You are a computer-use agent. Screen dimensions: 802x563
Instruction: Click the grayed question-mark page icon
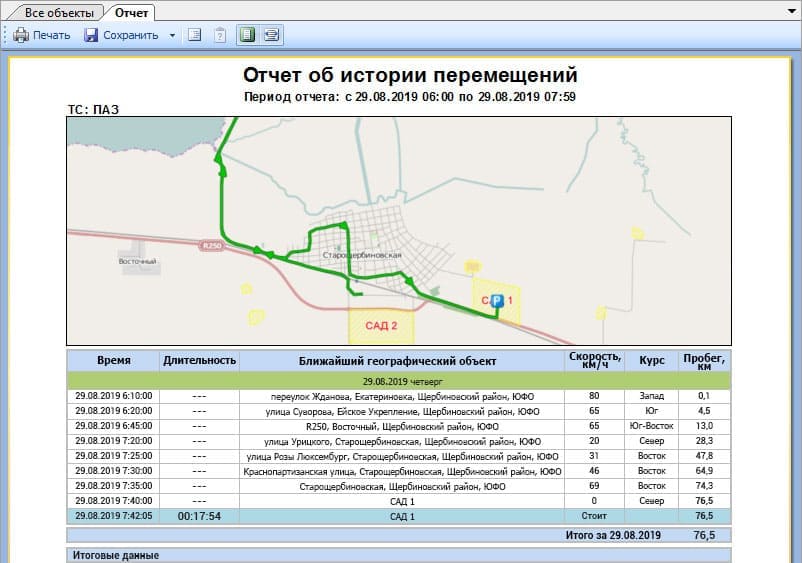pyautogui.click(x=219, y=35)
